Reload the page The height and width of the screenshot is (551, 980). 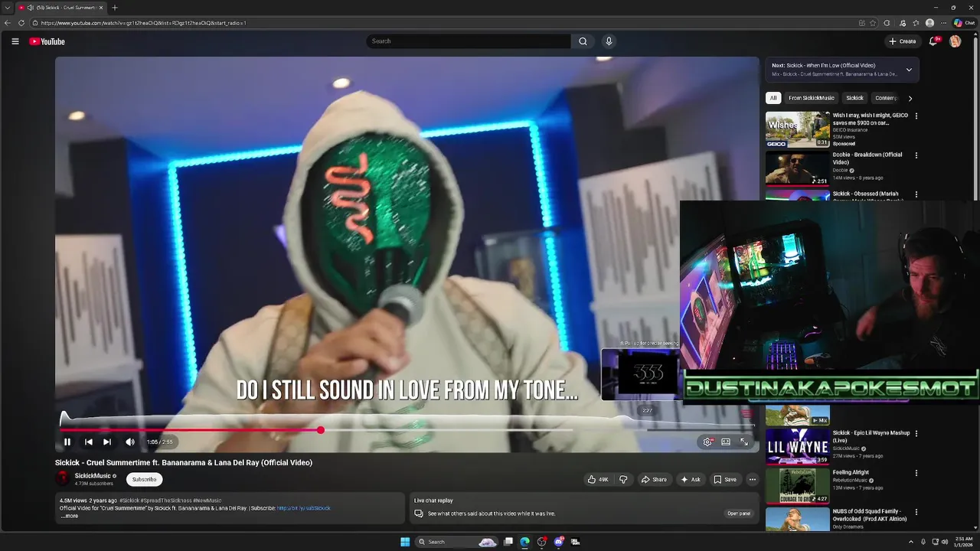tap(21, 23)
